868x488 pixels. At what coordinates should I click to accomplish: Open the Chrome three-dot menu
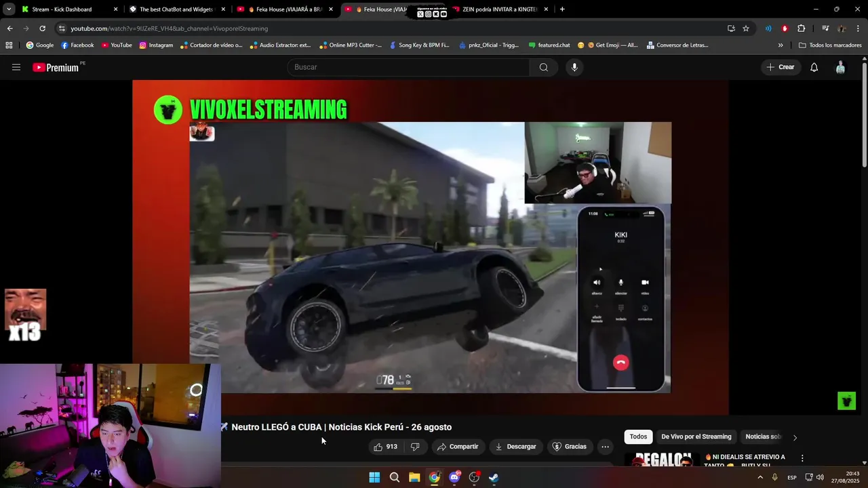pyautogui.click(x=859, y=28)
